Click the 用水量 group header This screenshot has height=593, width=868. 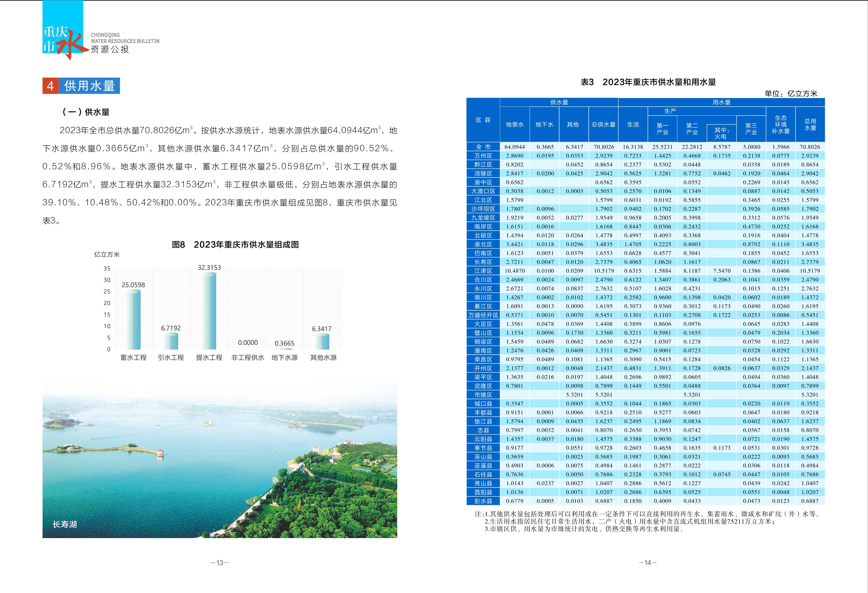click(x=721, y=102)
